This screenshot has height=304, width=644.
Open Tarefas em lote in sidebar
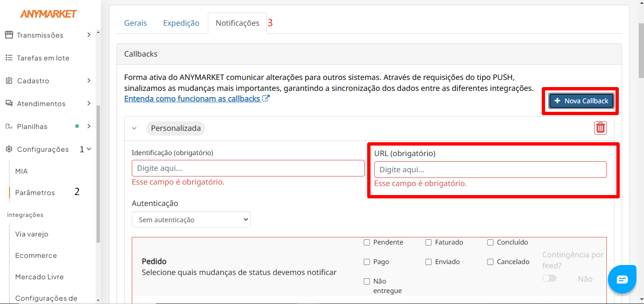[43, 58]
